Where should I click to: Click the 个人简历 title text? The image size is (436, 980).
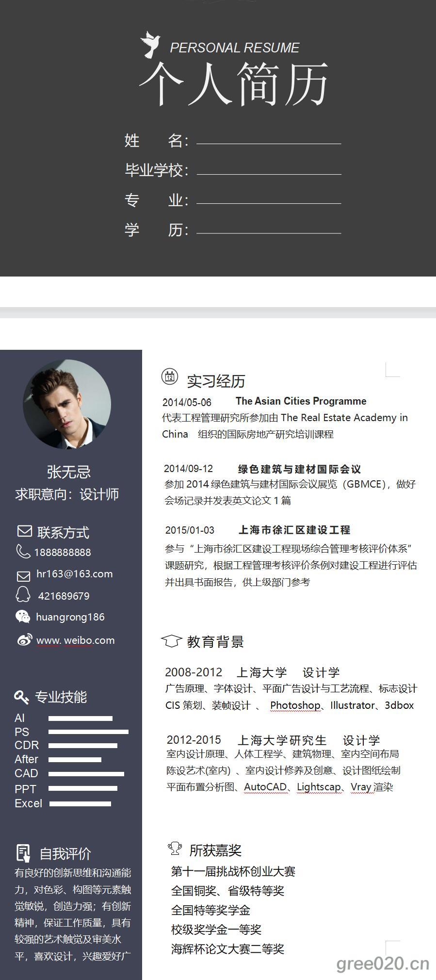(x=234, y=83)
